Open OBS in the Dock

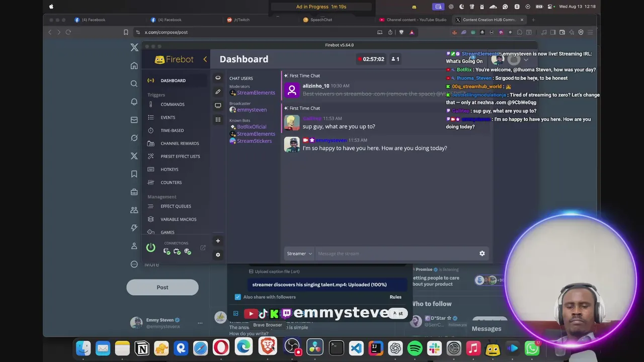pyautogui.click(x=292, y=347)
